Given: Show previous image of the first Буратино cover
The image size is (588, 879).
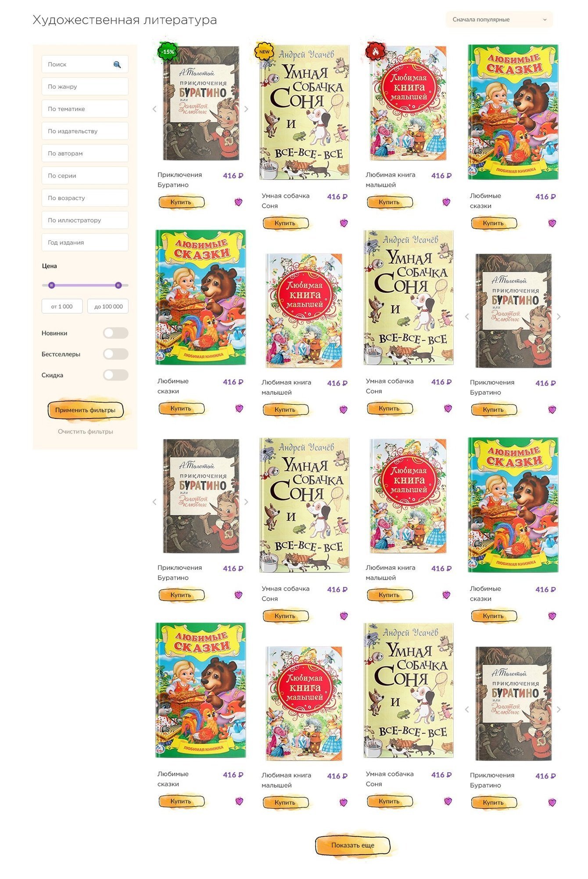Looking at the screenshot, I should point(154,109).
